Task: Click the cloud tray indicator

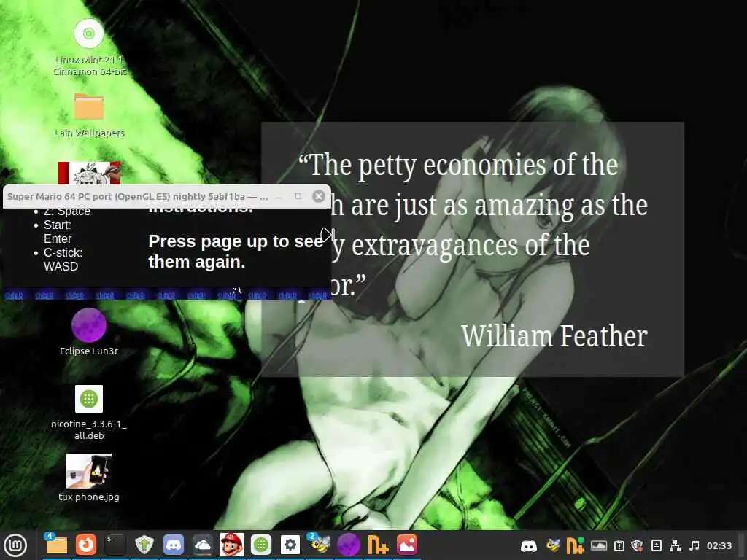Action: pos(599,545)
